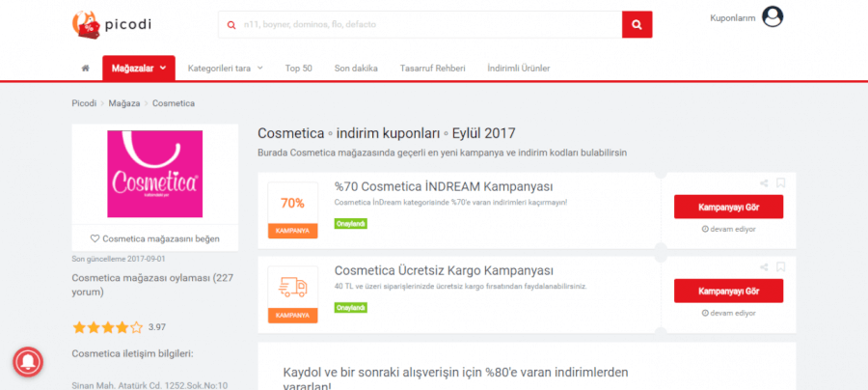Open the Son dakika tab

click(x=356, y=69)
